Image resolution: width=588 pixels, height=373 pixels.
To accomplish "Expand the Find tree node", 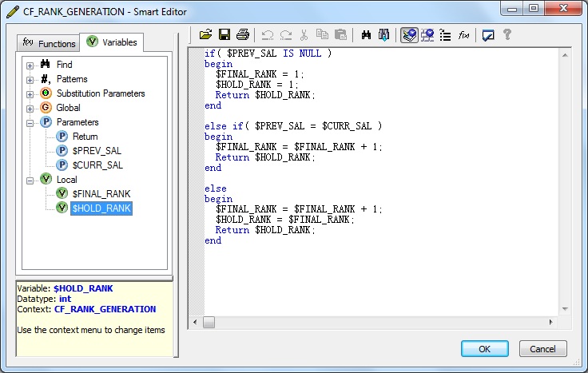I will (30, 65).
